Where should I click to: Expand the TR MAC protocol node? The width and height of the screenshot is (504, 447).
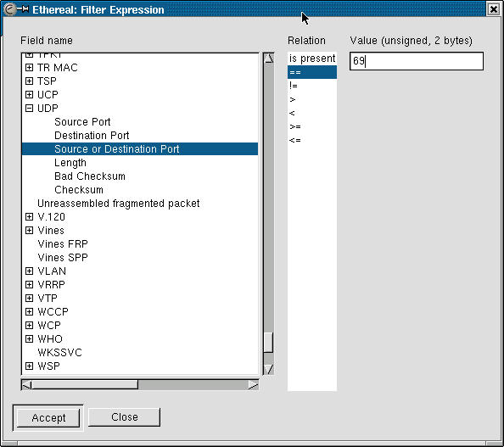click(29, 68)
